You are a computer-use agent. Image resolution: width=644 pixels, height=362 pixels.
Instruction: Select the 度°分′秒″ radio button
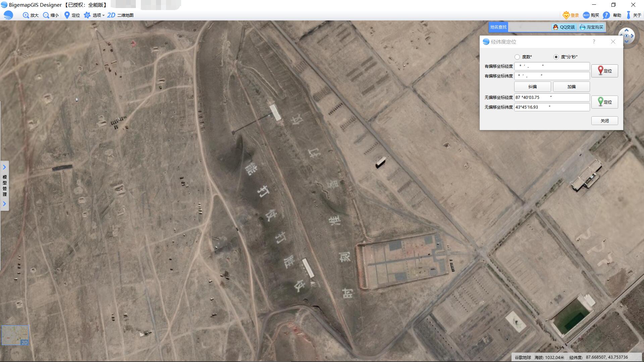(556, 57)
